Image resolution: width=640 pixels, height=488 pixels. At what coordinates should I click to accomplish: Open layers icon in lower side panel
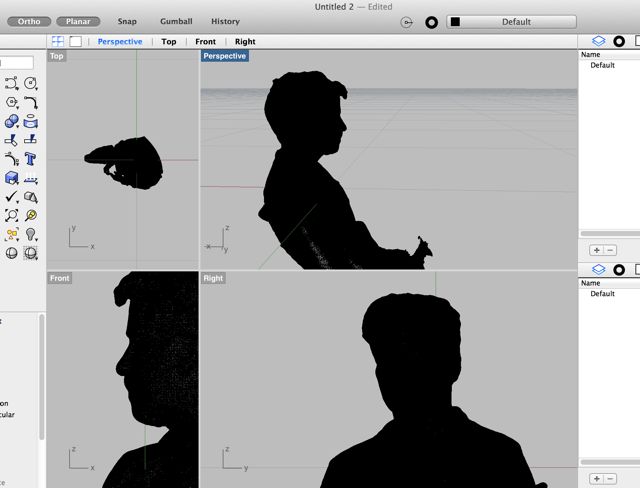pyautogui.click(x=598, y=269)
